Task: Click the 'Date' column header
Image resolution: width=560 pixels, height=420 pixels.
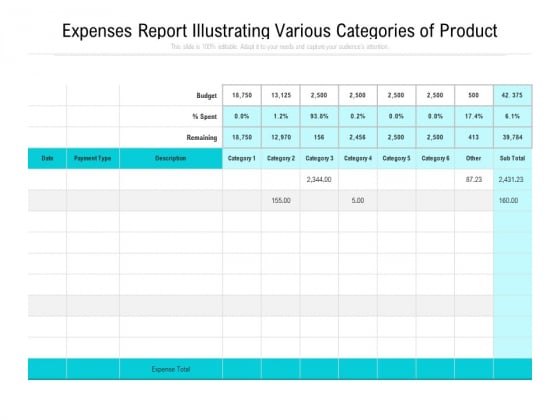Action: click(47, 158)
